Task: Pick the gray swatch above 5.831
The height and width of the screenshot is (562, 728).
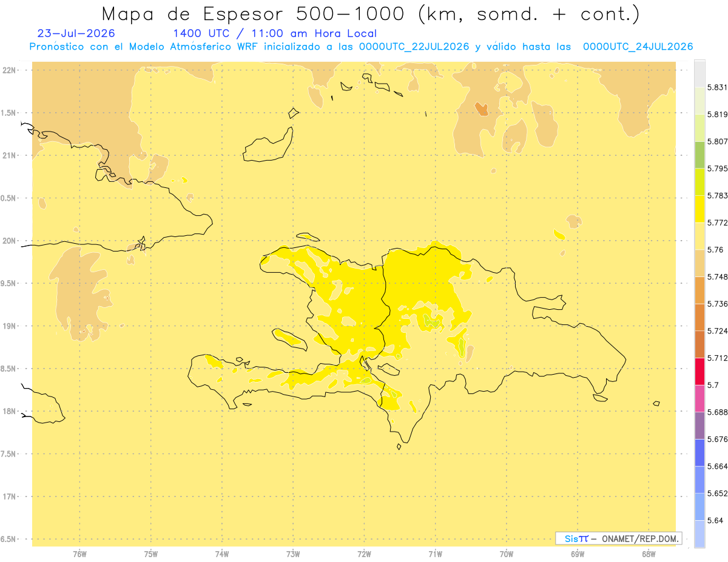Action: click(699, 73)
